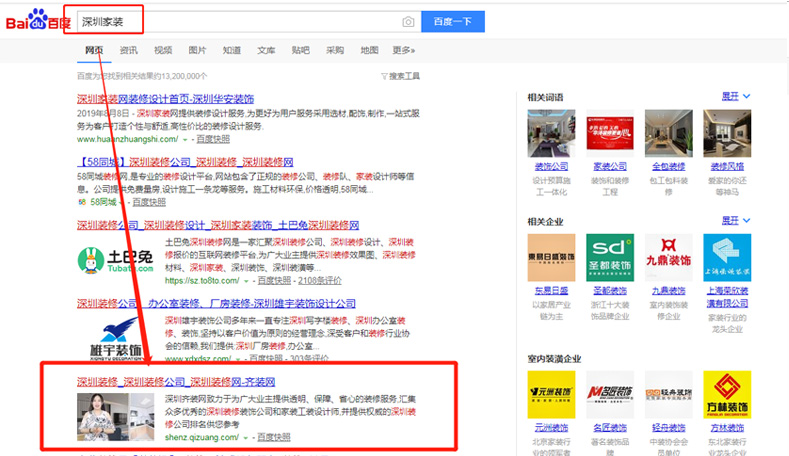This screenshot has height=456, width=789.
Task: Open the 九鼎装饰 company link
Action: point(669,290)
